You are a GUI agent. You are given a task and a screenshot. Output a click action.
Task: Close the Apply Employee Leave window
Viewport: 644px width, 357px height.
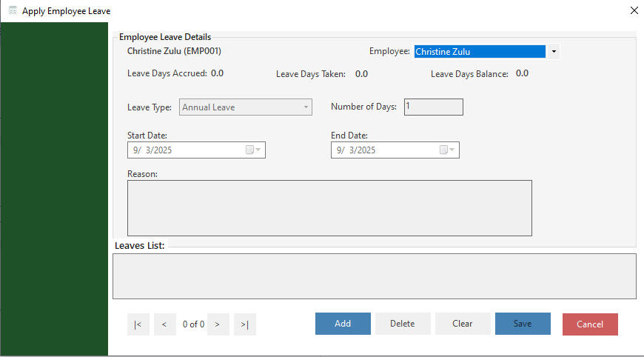tap(633, 11)
